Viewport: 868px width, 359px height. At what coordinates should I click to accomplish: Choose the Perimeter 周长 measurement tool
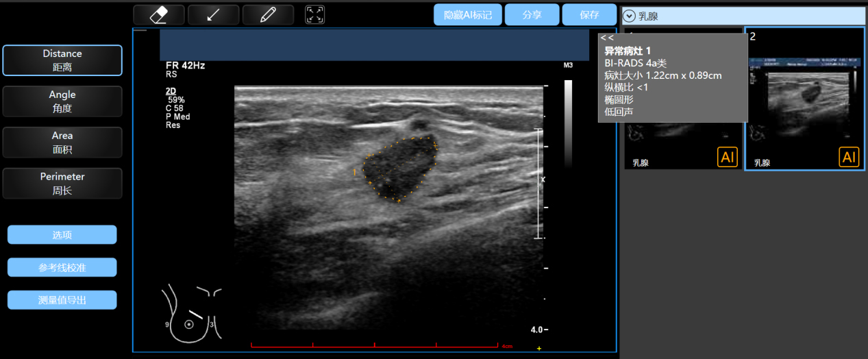point(62,184)
